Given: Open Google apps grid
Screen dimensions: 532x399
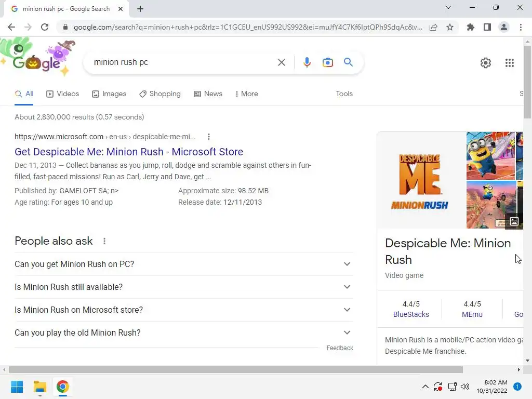Looking at the screenshot, I should click(x=510, y=63).
